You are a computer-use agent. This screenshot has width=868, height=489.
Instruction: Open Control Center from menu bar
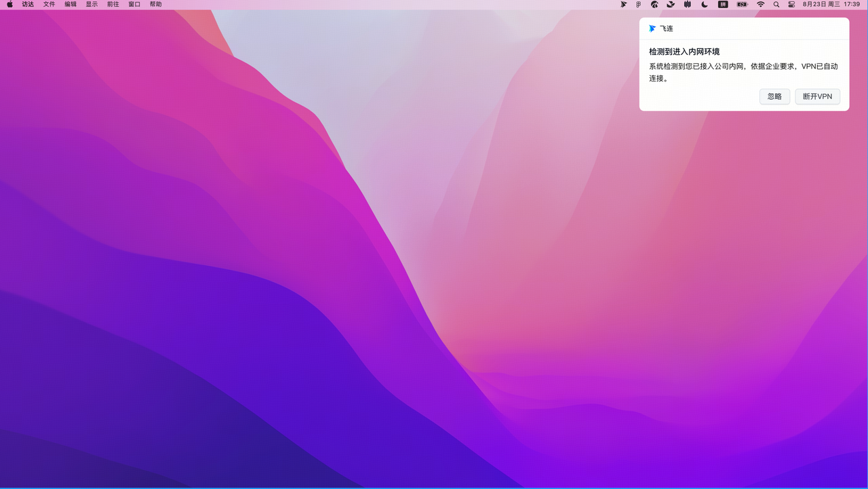tap(791, 4)
